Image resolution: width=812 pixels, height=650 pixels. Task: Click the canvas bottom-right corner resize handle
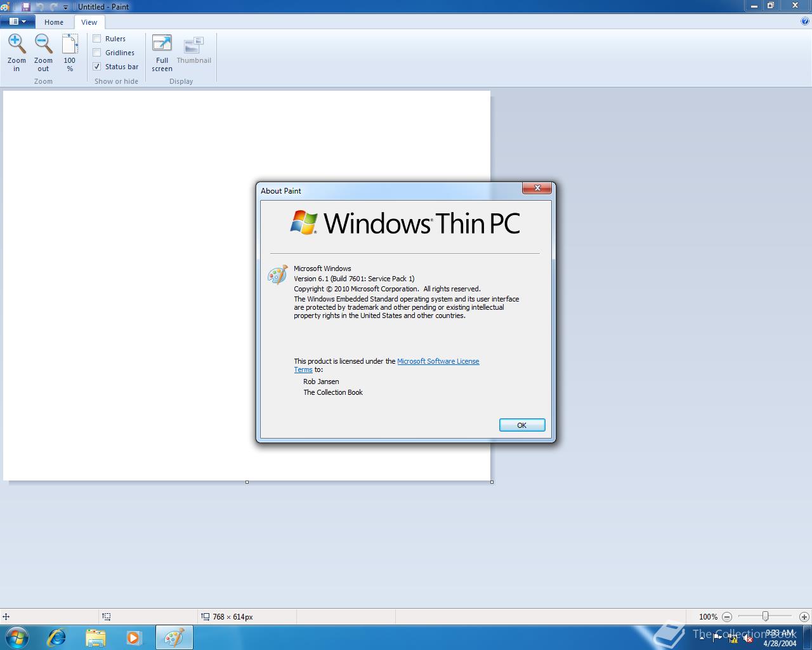(x=492, y=482)
